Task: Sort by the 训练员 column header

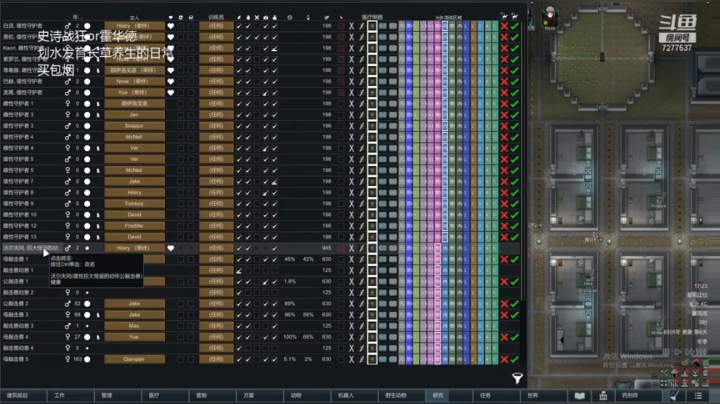Action: 216,17
